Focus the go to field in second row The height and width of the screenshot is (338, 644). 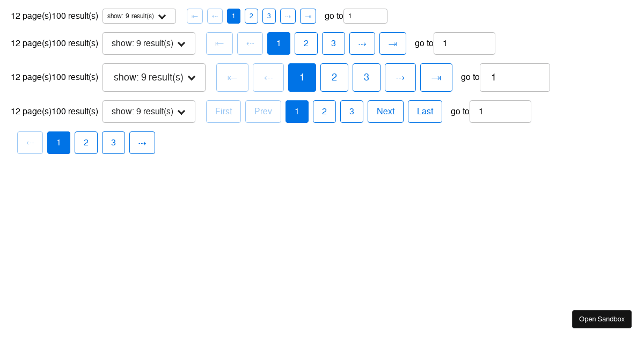[x=464, y=43]
